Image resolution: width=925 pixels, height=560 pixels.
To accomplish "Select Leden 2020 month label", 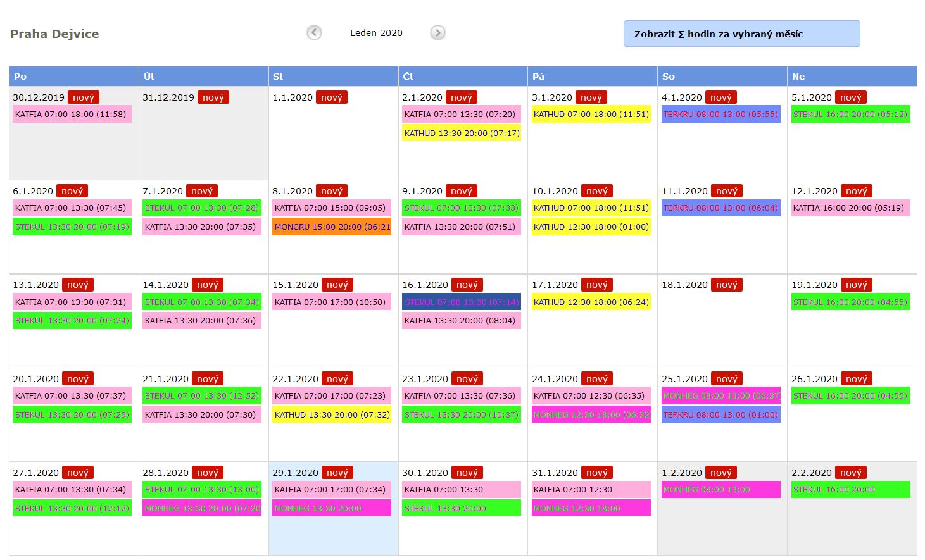I will 376,33.
